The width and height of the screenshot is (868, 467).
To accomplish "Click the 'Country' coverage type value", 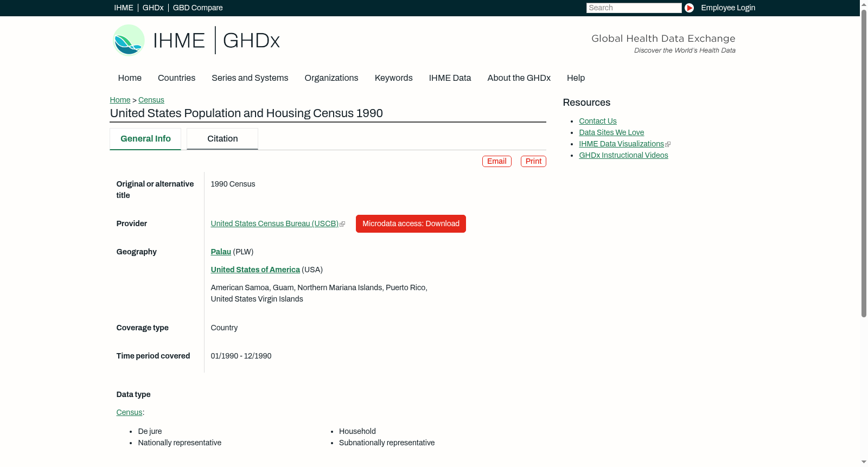I will pos(224,328).
